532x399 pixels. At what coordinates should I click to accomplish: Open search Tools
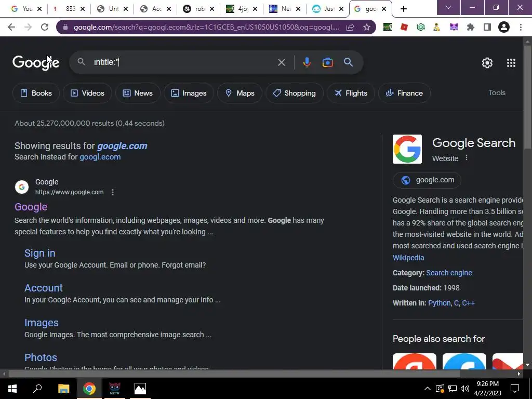pos(497,92)
